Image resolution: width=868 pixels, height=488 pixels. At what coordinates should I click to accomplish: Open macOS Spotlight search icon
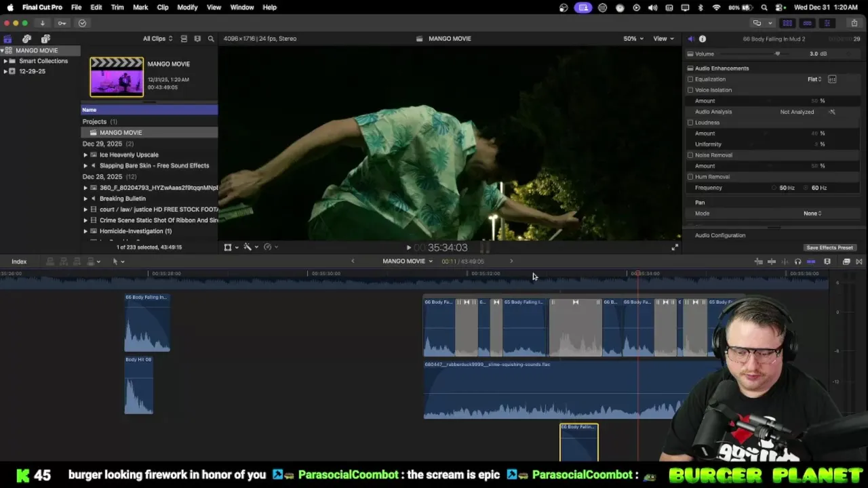764,7
